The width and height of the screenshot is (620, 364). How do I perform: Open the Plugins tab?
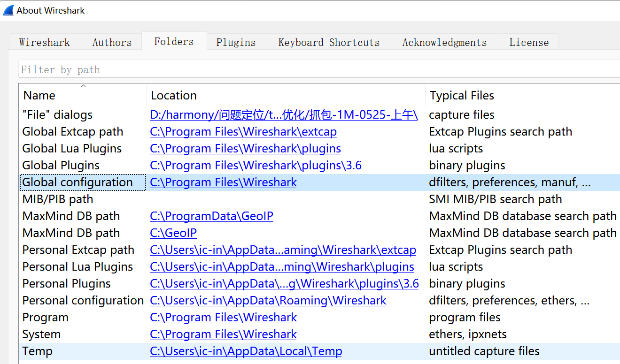coord(236,42)
